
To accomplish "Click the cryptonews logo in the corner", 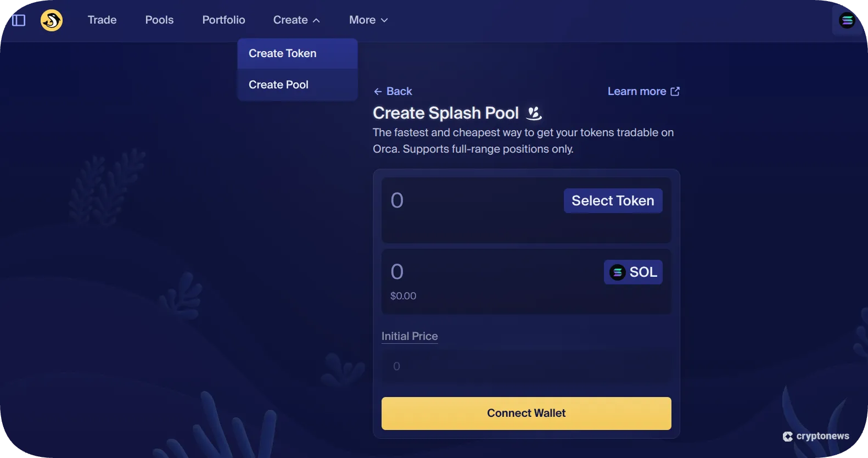I will coord(816,437).
